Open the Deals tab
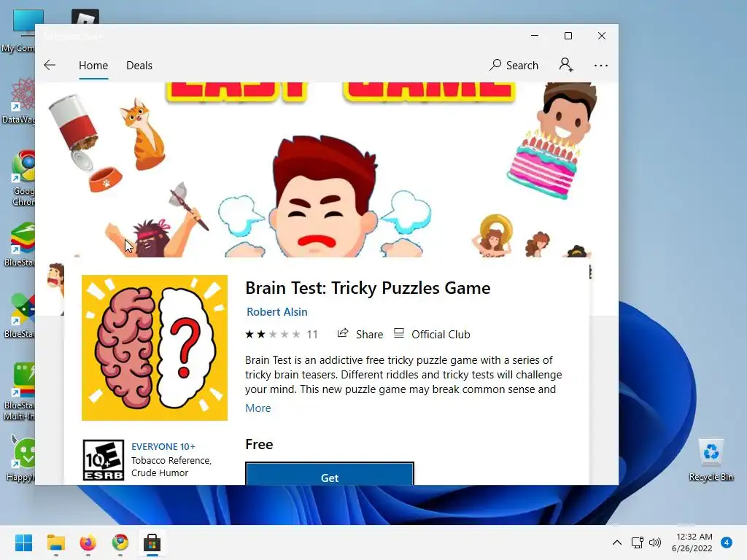 pos(139,65)
